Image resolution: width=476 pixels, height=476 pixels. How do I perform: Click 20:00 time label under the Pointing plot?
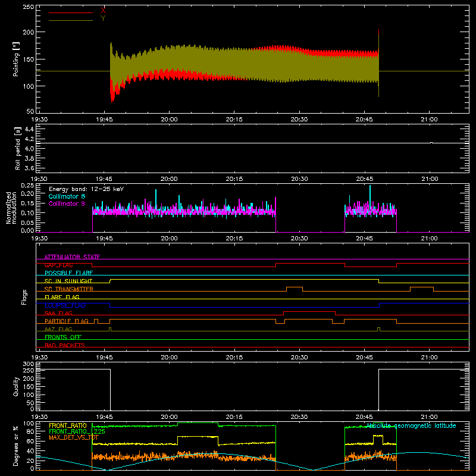point(169,120)
